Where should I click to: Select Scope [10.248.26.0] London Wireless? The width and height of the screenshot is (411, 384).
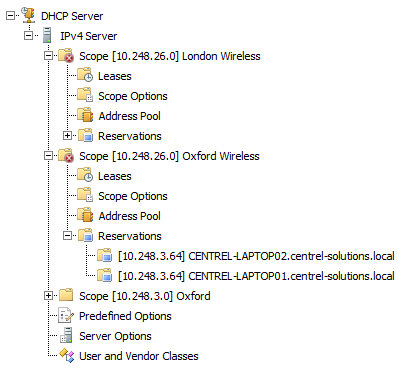click(170, 56)
